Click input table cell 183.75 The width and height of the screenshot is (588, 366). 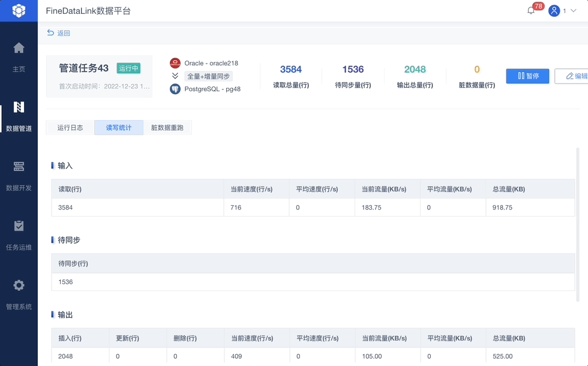(x=388, y=208)
